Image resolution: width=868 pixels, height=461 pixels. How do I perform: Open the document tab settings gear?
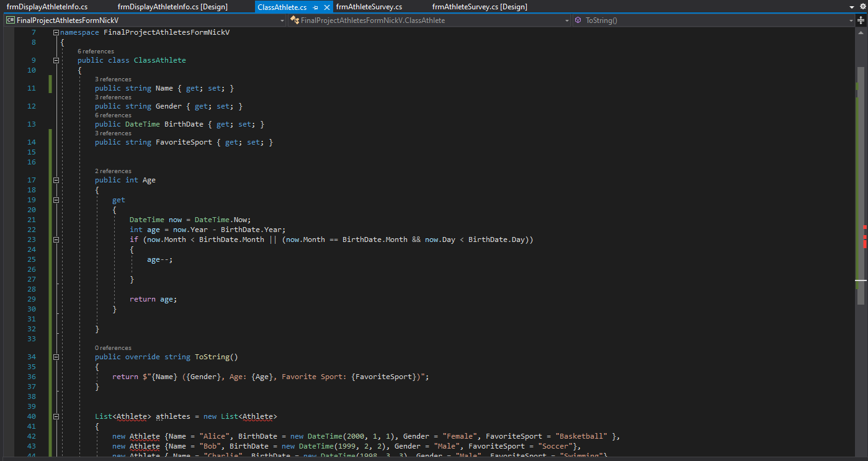pyautogui.click(x=862, y=6)
